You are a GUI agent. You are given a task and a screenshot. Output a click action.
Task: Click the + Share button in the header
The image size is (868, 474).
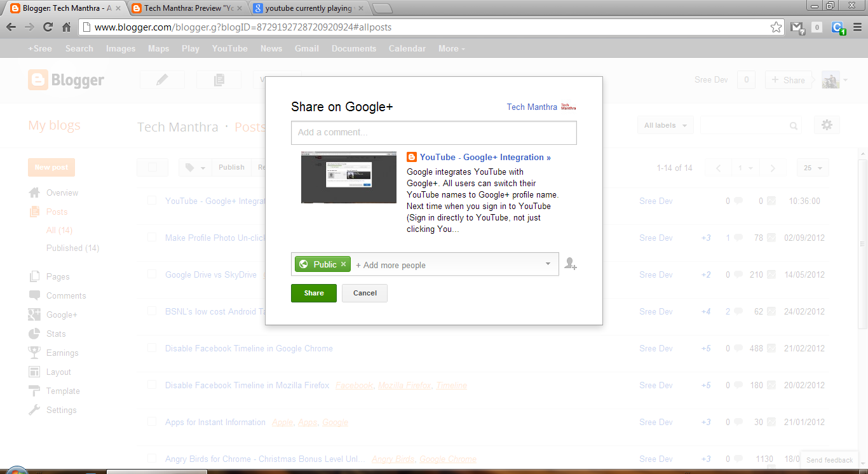(789, 80)
